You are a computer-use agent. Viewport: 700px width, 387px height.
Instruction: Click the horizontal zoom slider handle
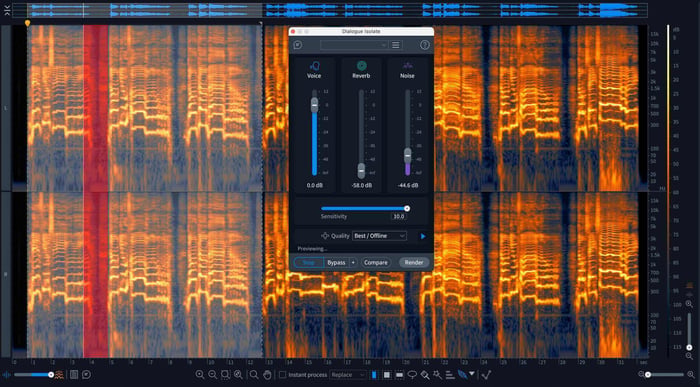(x=648, y=375)
